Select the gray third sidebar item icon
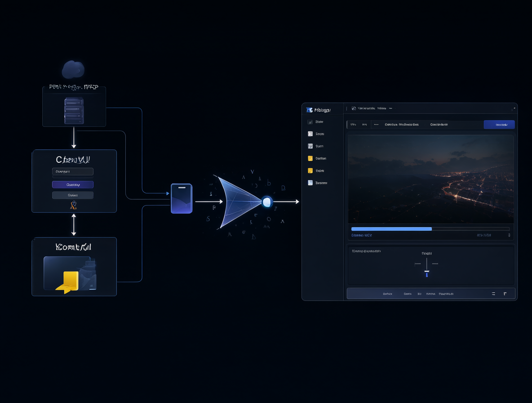The width and height of the screenshot is (532, 403). point(310,146)
